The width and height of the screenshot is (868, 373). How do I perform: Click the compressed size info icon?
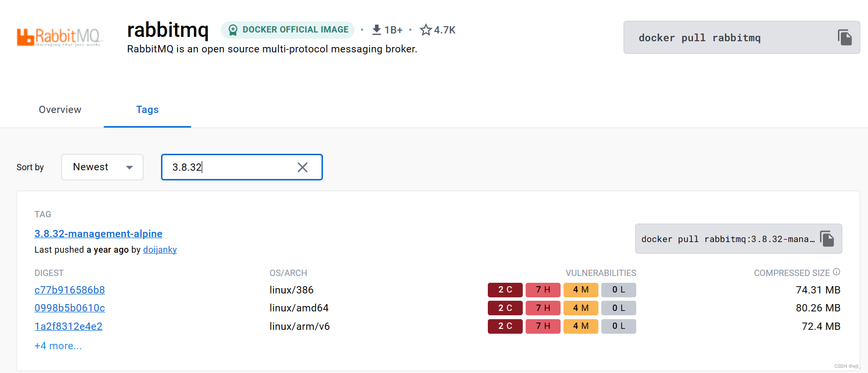(836, 272)
